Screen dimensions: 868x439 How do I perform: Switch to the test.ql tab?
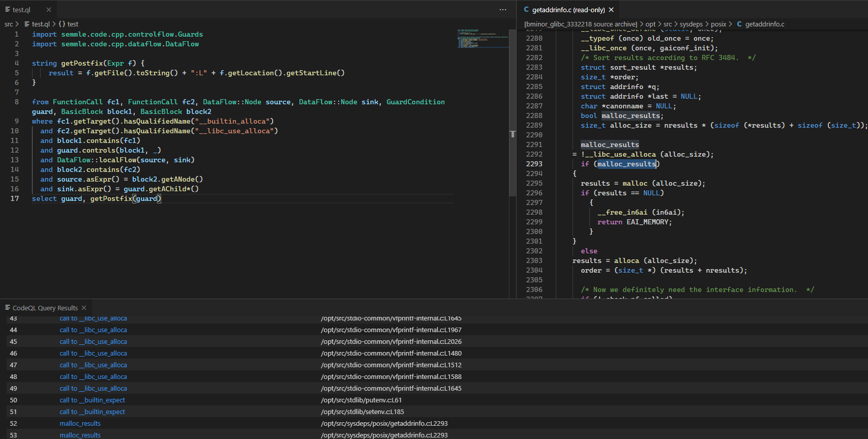(21, 10)
